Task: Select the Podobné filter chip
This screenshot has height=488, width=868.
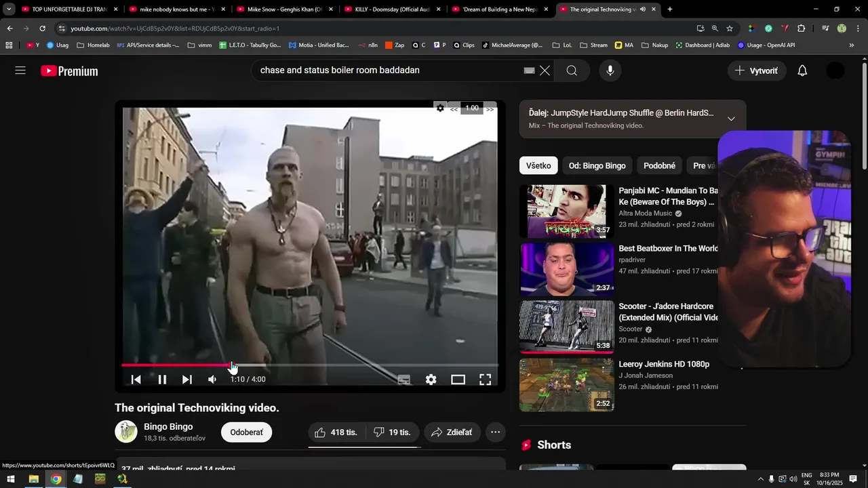Action: pyautogui.click(x=659, y=165)
